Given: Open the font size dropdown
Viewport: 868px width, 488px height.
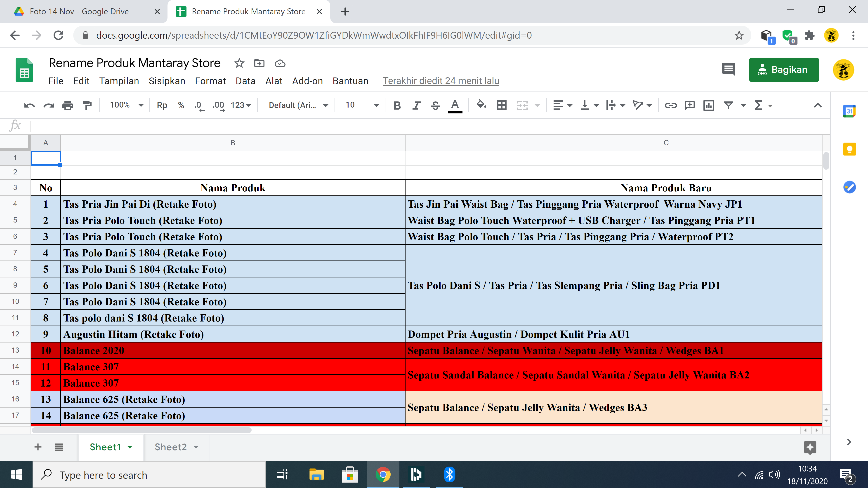Looking at the screenshot, I should (x=362, y=106).
